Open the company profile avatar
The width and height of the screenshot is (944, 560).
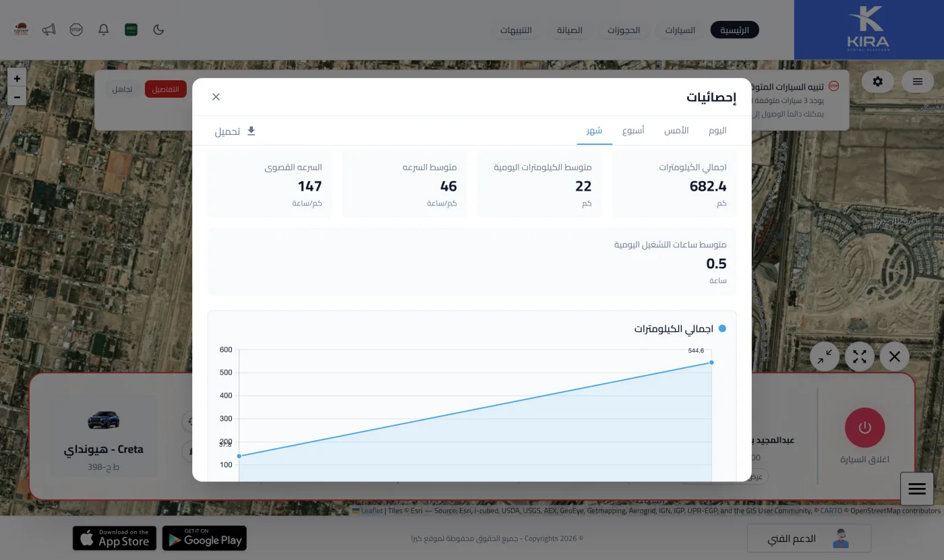pos(22,30)
